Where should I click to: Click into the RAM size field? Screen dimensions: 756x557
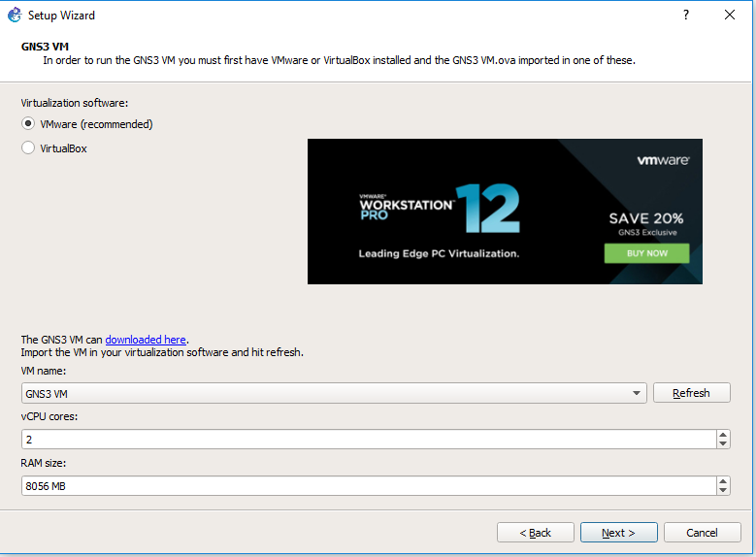pyautogui.click(x=369, y=485)
